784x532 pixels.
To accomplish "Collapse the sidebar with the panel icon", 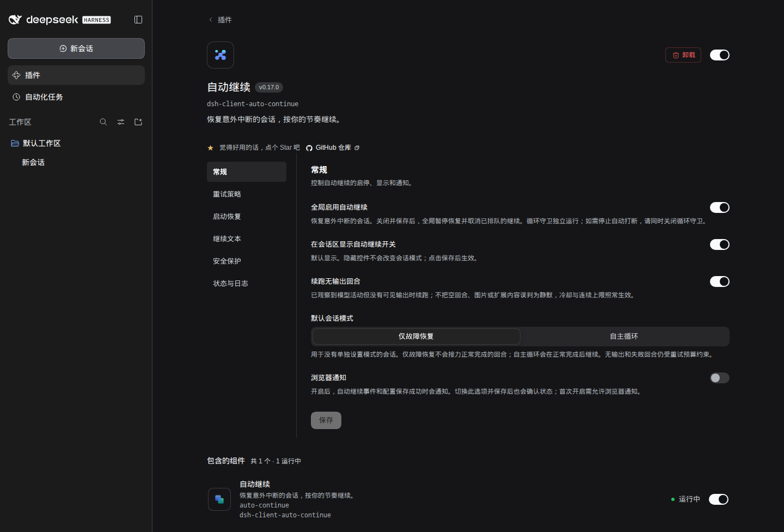I will click(x=138, y=20).
